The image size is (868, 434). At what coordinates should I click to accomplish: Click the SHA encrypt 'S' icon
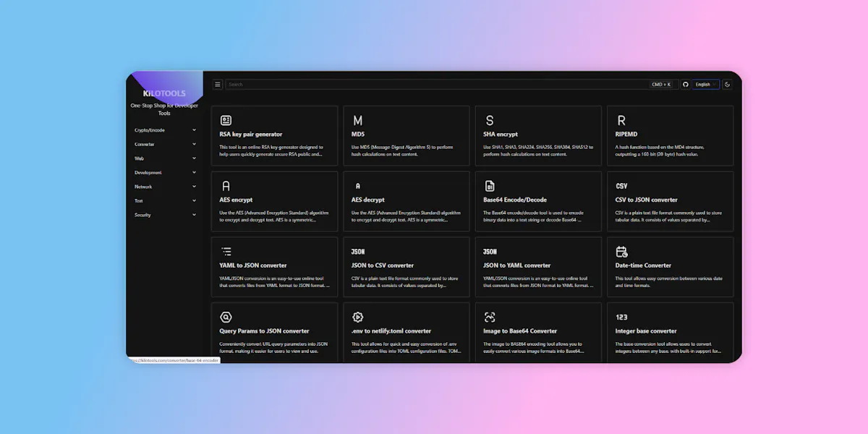click(490, 120)
